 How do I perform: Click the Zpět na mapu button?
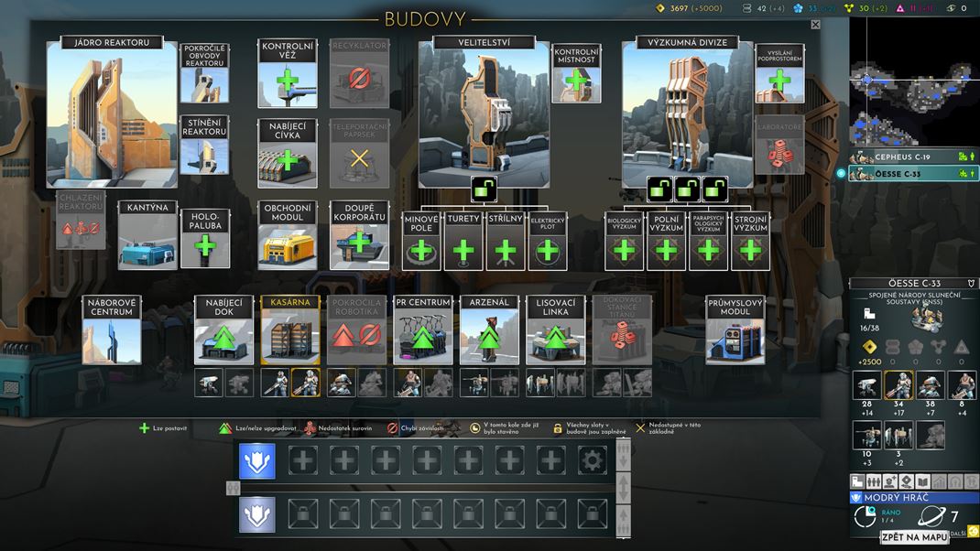click(912, 537)
